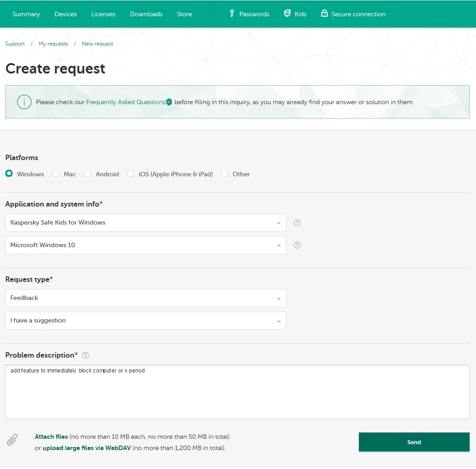Go to the Licenses tab

[103, 14]
